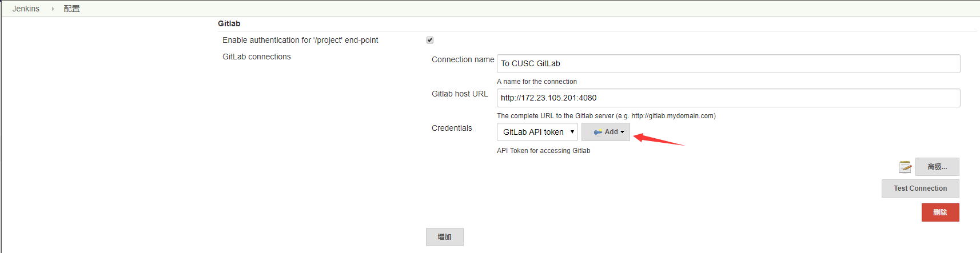Open the Add credentials dropdown button
The width and height of the screenshot is (980, 253).
click(606, 132)
